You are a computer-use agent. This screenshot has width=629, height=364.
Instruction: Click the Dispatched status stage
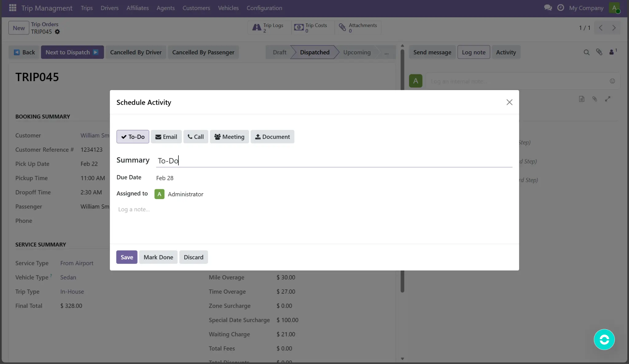pyautogui.click(x=314, y=53)
